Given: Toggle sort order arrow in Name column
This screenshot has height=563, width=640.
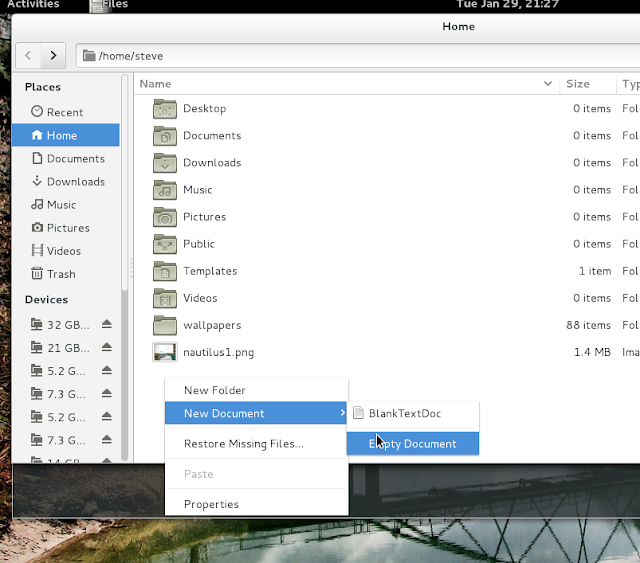Looking at the screenshot, I should pyautogui.click(x=548, y=84).
